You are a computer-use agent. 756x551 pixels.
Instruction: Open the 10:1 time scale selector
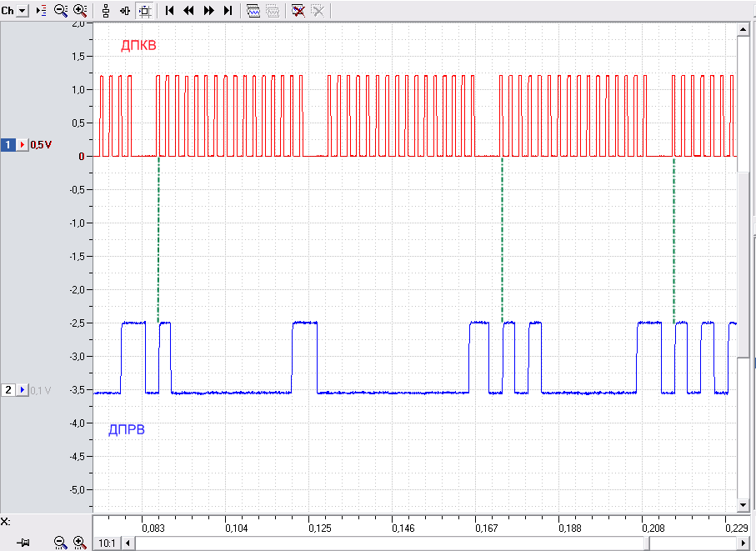point(107,543)
